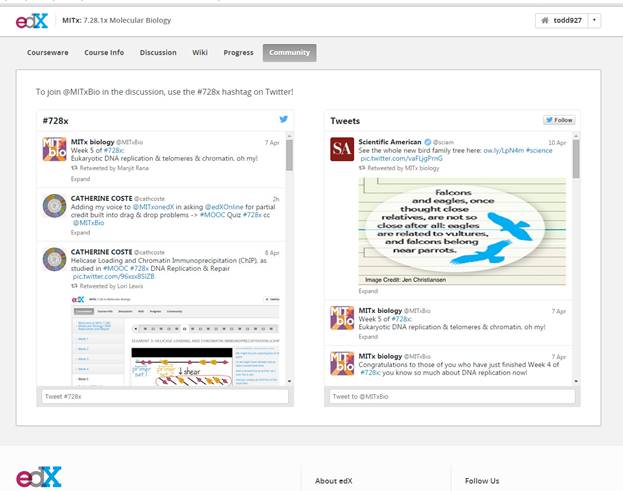Click Retweeted by Lori Lewis text

[x=111, y=286]
